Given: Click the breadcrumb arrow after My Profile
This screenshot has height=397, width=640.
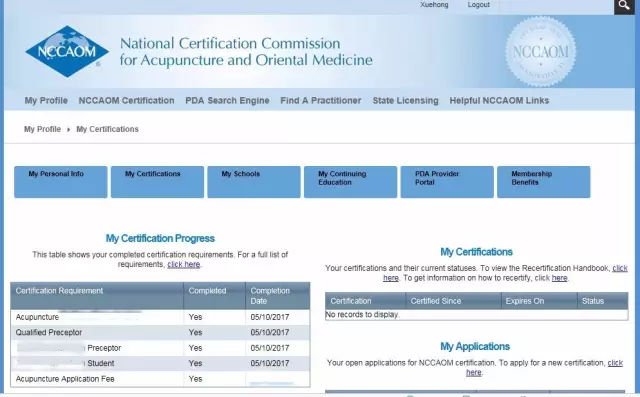Looking at the screenshot, I should tap(69, 129).
